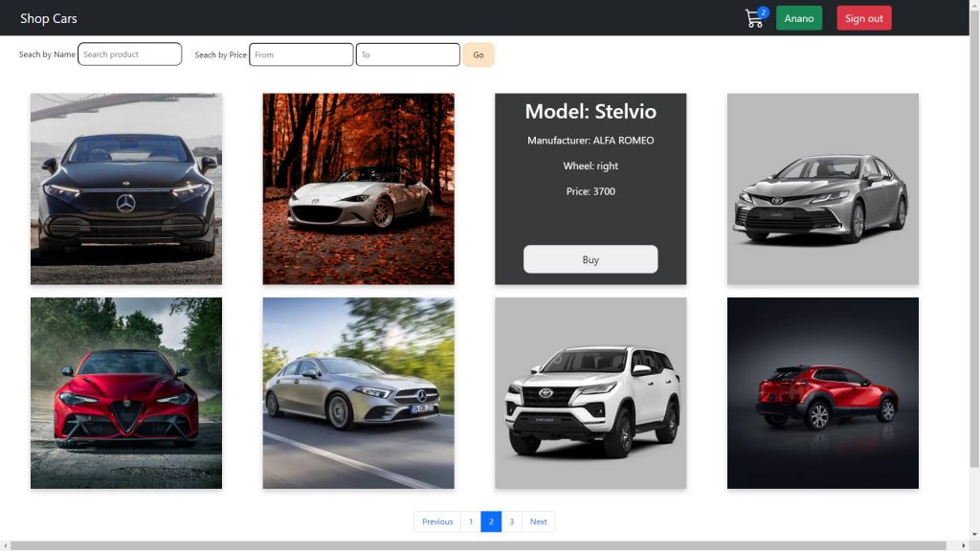
Task: Open the black Mercedes front-view car card
Action: click(126, 188)
